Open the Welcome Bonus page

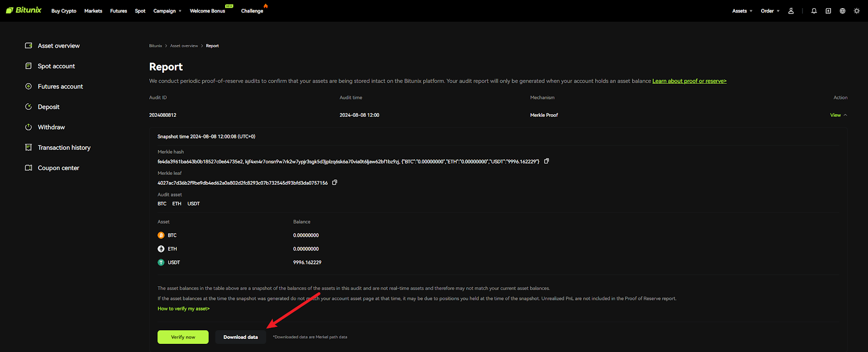coord(207,11)
